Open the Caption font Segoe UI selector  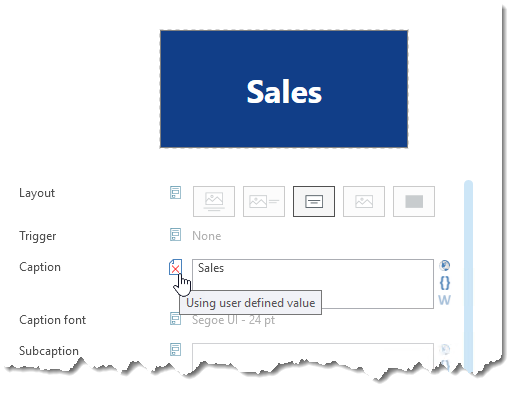[233, 320]
